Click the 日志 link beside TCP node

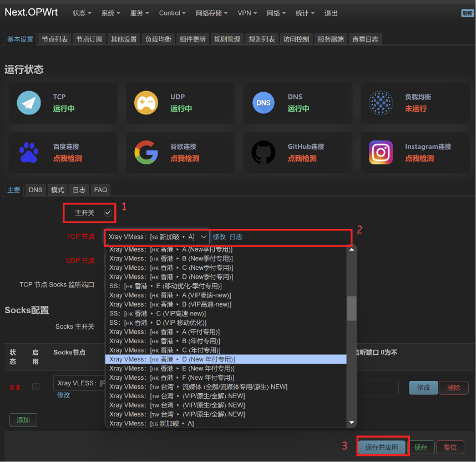tap(236, 237)
